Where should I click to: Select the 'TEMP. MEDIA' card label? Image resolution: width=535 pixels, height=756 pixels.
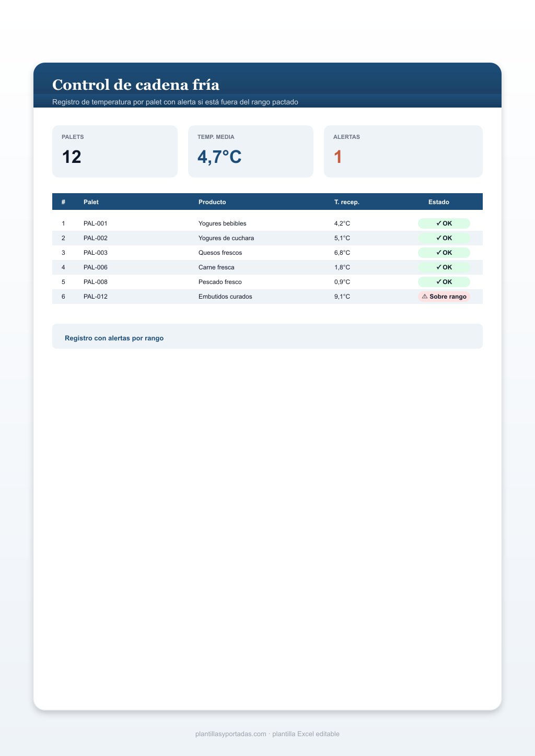[216, 137]
